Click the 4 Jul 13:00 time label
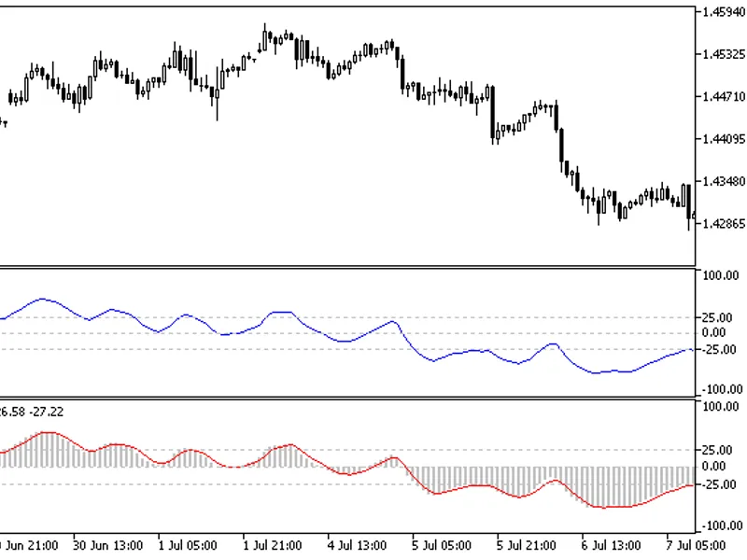 [358, 545]
